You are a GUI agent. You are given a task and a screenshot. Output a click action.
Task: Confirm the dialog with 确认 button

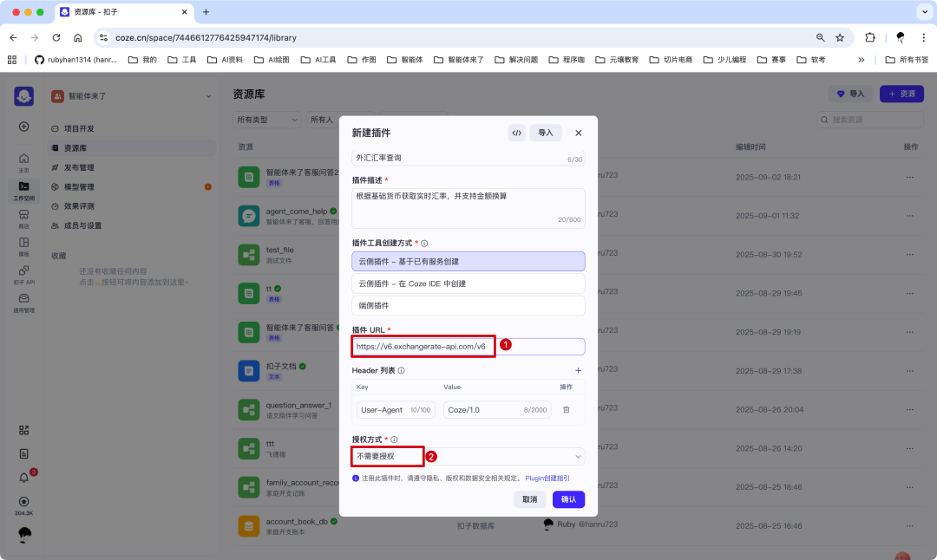pyautogui.click(x=568, y=499)
